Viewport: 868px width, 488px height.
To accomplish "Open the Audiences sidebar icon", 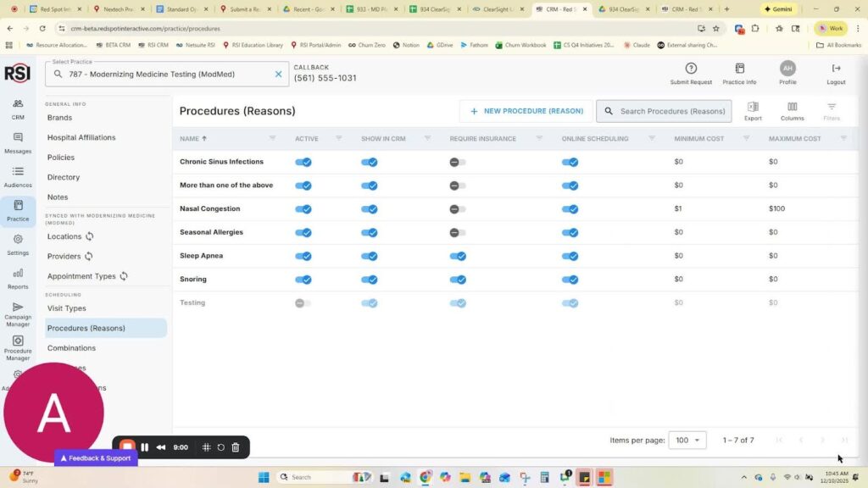I will coord(18,176).
